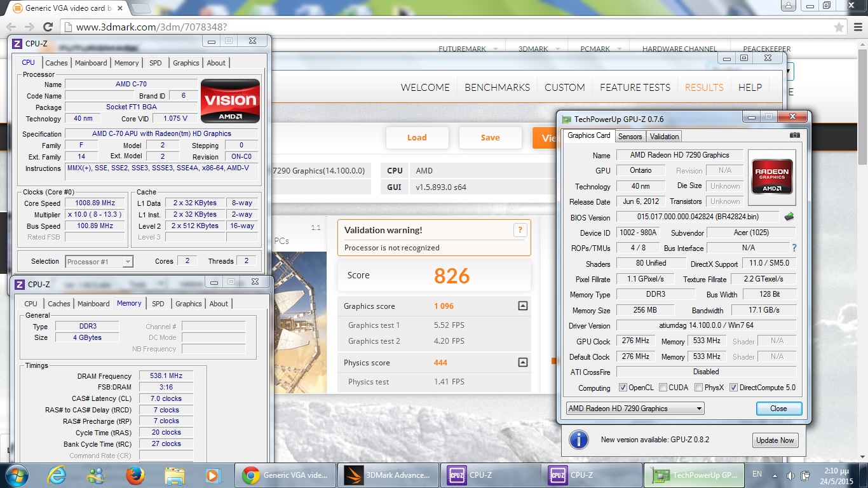
Task: Open SPD tab in lower CPU-Z window
Action: (158, 304)
